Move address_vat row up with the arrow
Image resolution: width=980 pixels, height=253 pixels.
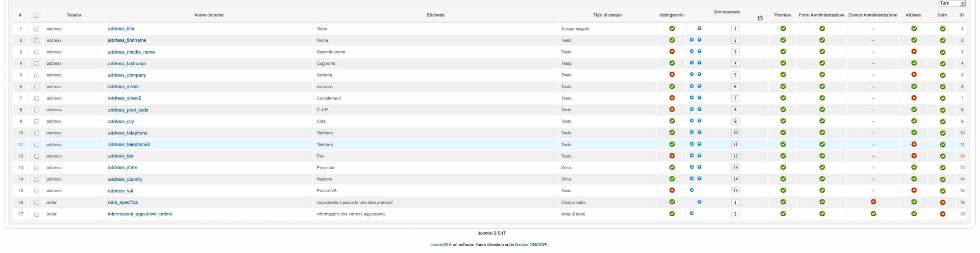pyautogui.click(x=691, y=190)
